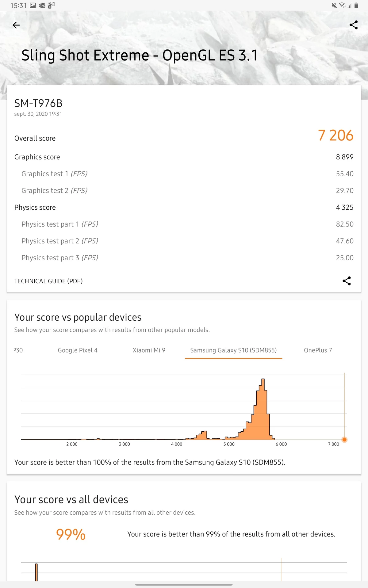Select the Samsung Galaxy S10 (SDM855) tab
Viewport: 368px width, 588px height.
pyautogui.click(x=233, y=350)
